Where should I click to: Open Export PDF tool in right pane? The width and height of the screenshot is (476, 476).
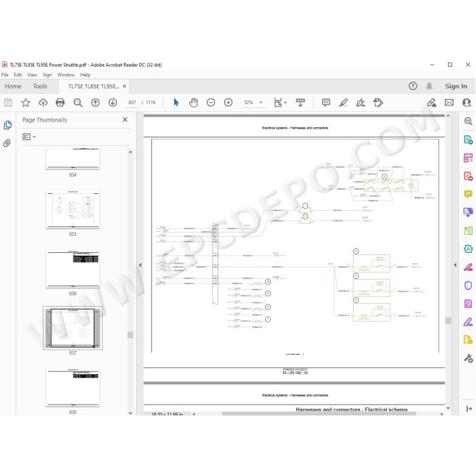coord(468,140)
